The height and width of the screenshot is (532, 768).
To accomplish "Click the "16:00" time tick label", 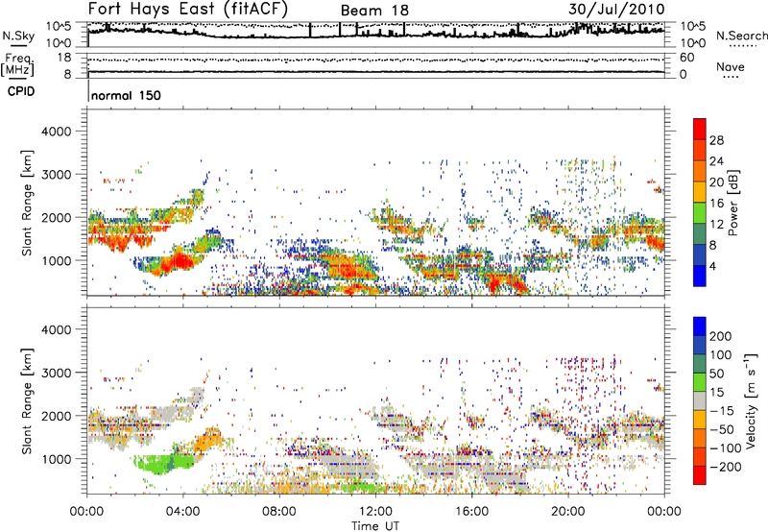I will point(471,512).
